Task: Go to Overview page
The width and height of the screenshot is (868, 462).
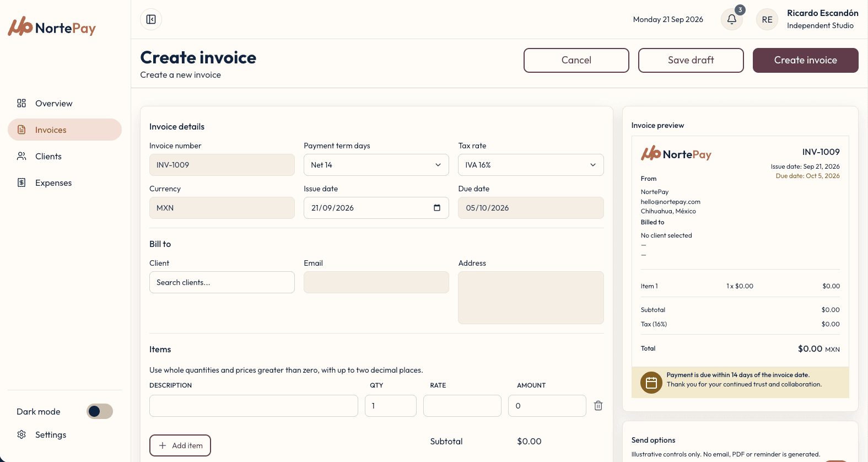Action: (x=65, y=103)
